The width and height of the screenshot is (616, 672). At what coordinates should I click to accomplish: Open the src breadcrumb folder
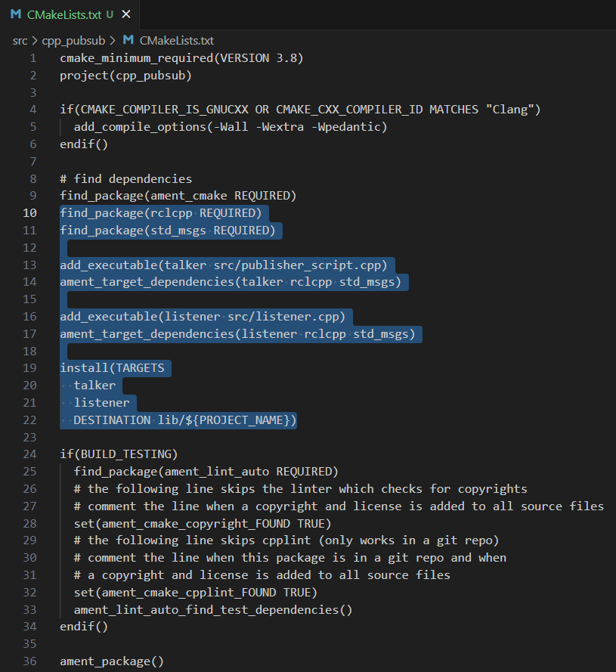click(x=20, y=41)
